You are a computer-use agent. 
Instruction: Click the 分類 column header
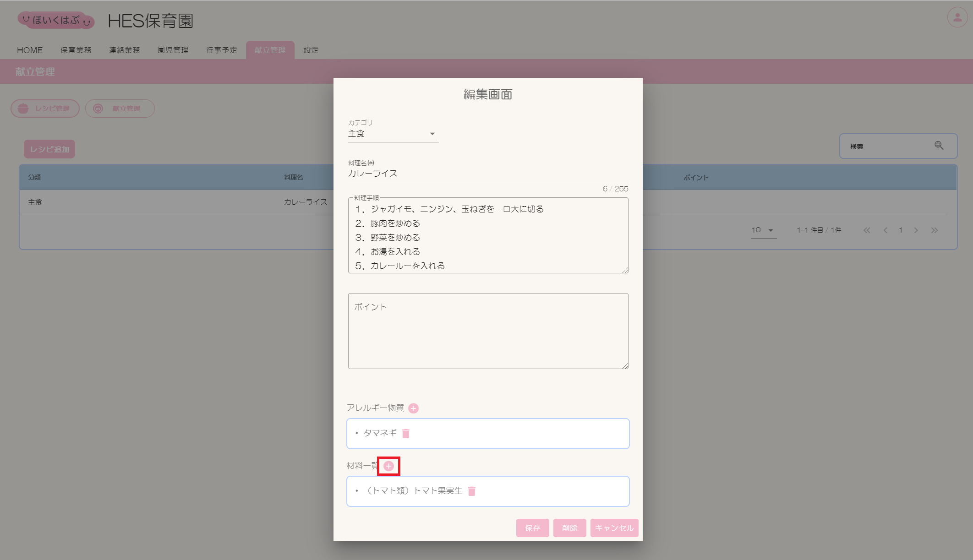[34, 177]
